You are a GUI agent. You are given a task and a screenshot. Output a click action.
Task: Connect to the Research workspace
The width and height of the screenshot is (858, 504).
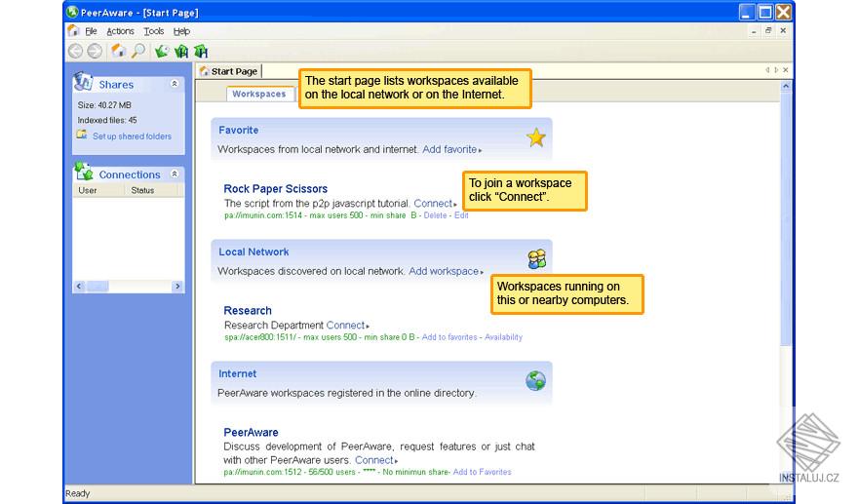(347, 325)
